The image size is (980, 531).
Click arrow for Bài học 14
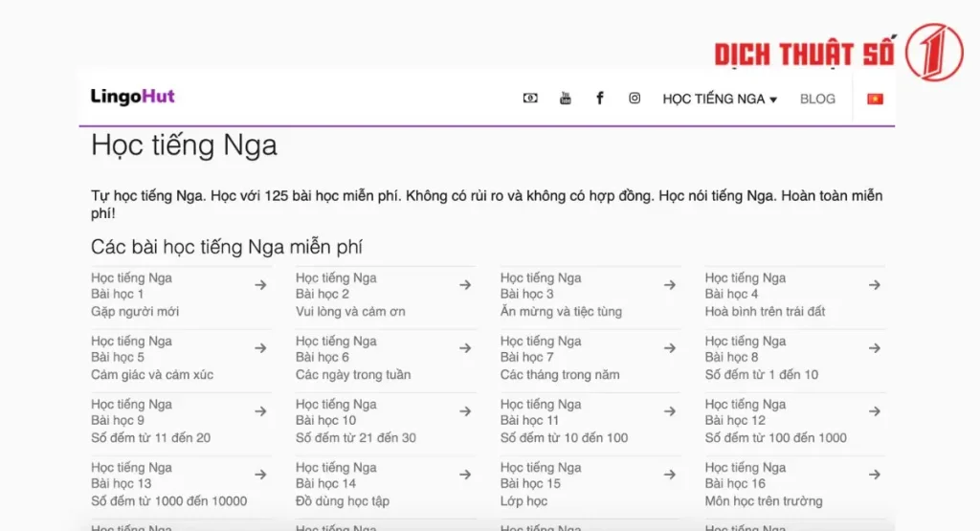(465, 475)
